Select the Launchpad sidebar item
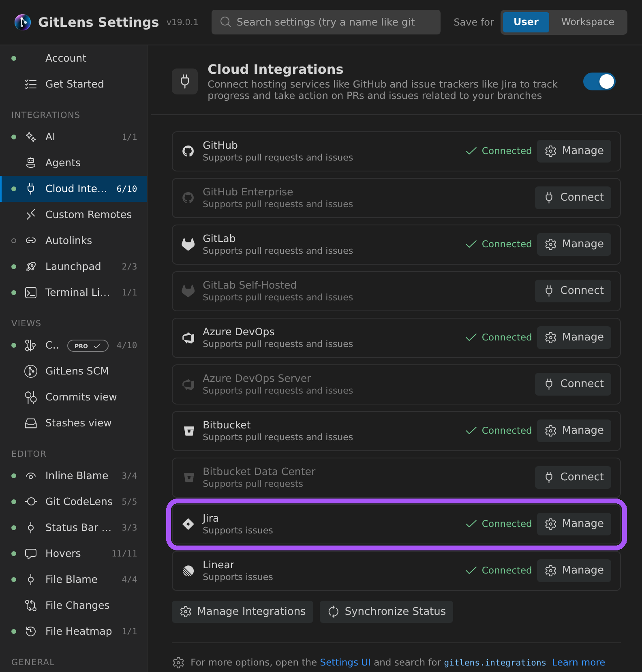The width and height of the screenshot is (642, 672). (73, 267)
